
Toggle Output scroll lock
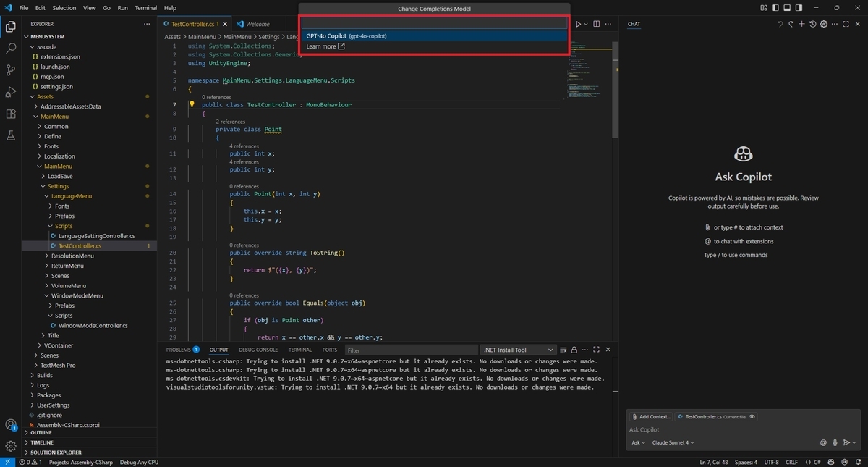[x=574, y=350]
